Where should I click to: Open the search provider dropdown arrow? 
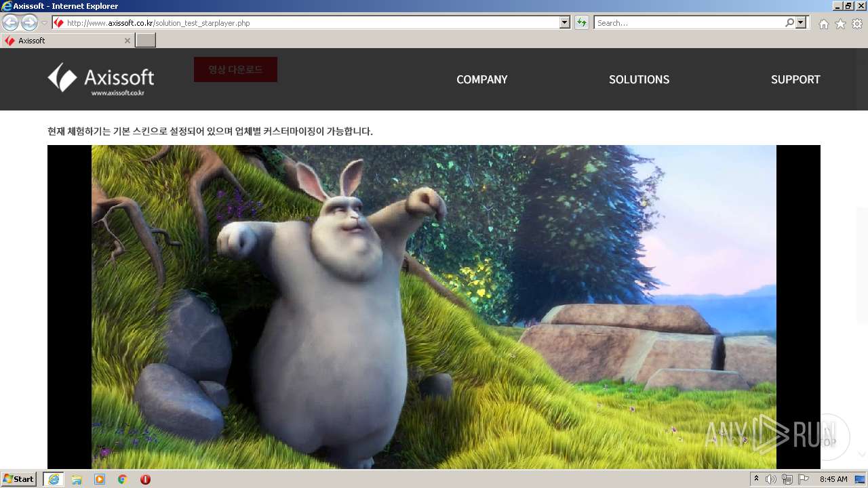(x=802, y=23)
